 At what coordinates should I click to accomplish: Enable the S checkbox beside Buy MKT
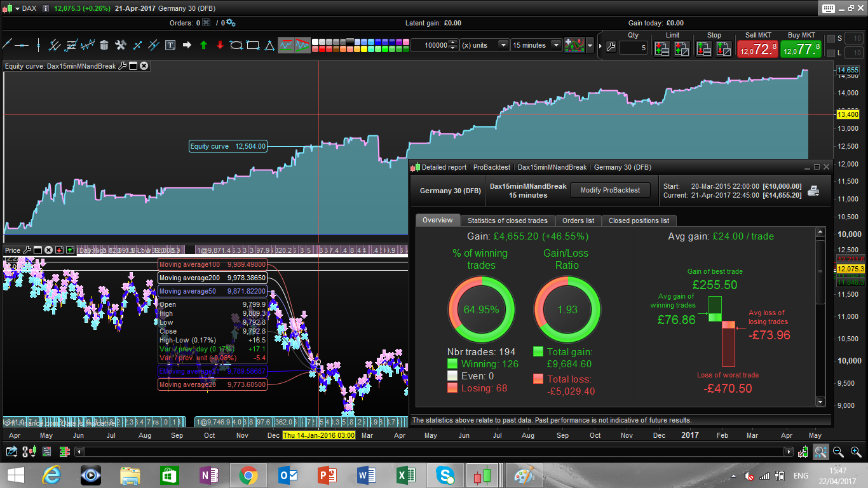(831, 39)
